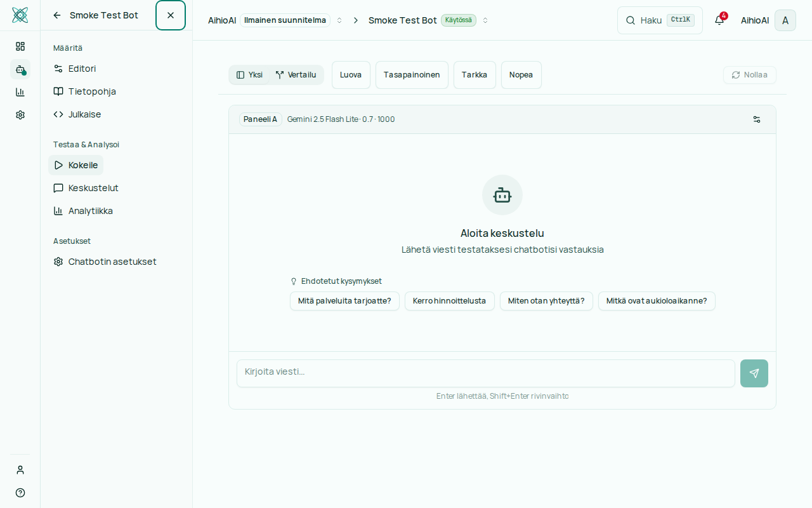Enable the Luova creativity mode

coord(350,74)
